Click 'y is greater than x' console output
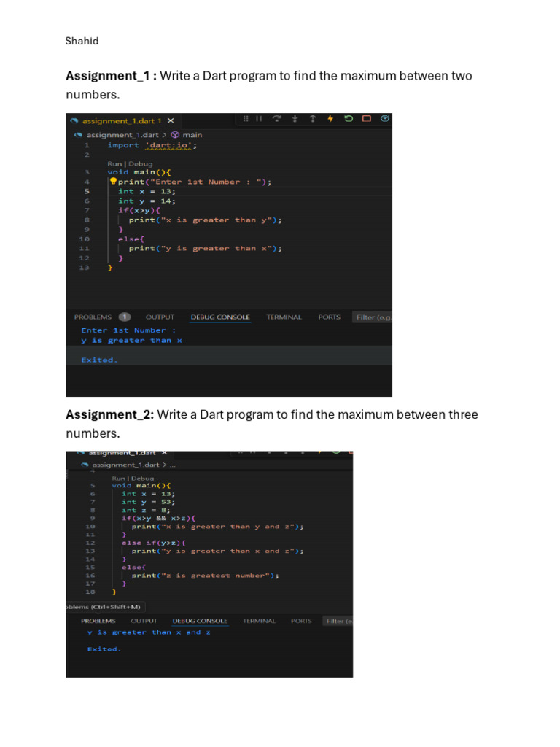 click(131, 340)
